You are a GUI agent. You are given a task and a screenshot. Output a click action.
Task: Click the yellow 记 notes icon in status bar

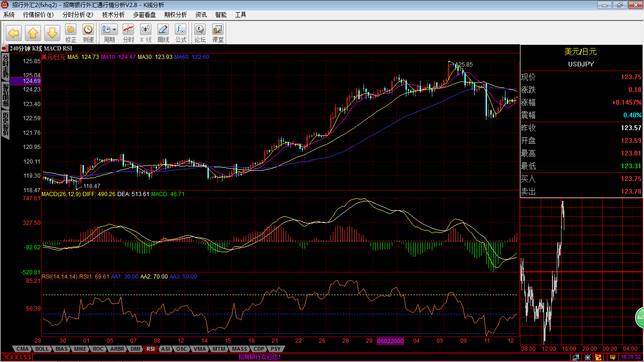598,357
